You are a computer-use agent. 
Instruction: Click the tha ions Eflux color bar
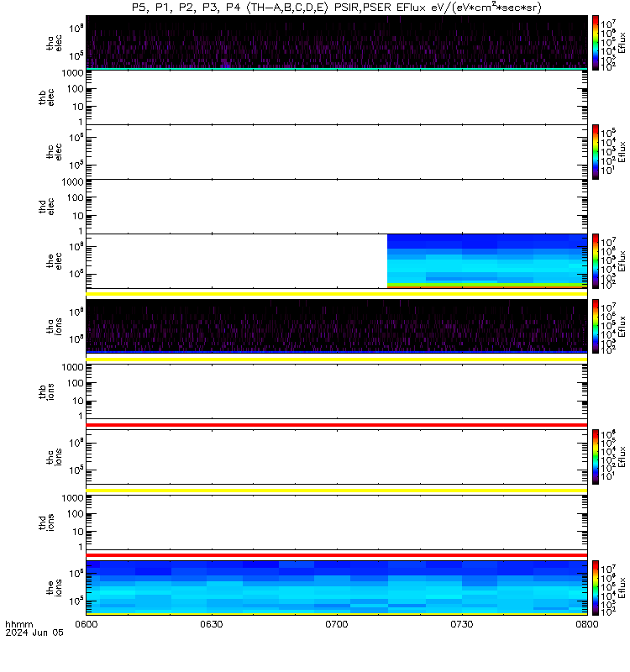pyautogui.click(x=596, y=326)
